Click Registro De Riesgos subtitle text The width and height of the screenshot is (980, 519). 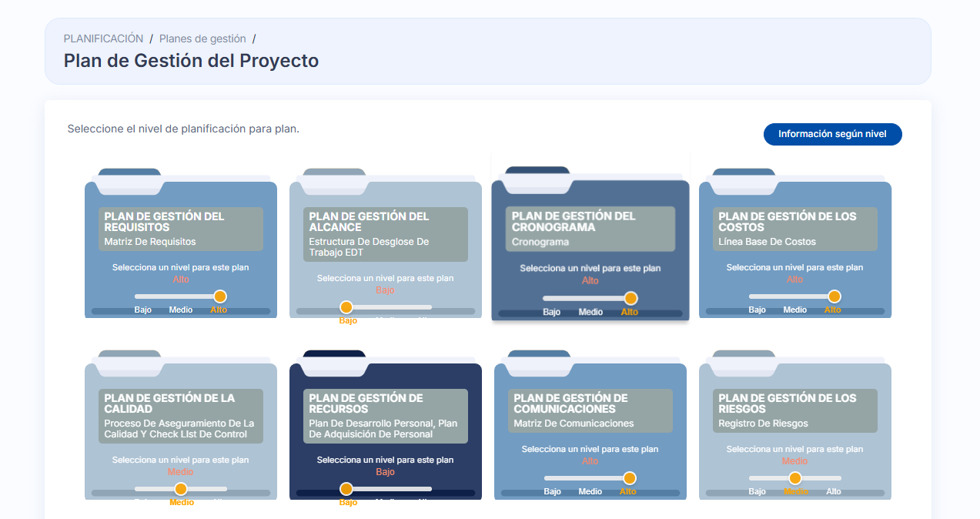[763, 424]
